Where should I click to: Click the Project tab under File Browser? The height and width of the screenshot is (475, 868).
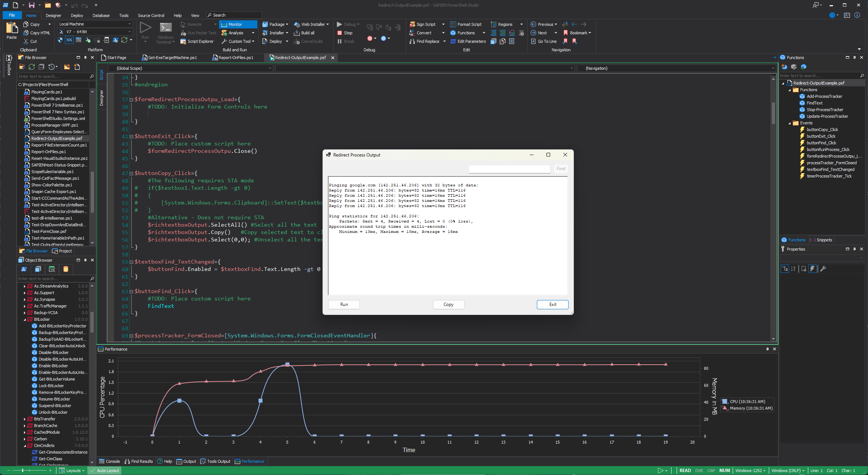(x=62, y=251)
